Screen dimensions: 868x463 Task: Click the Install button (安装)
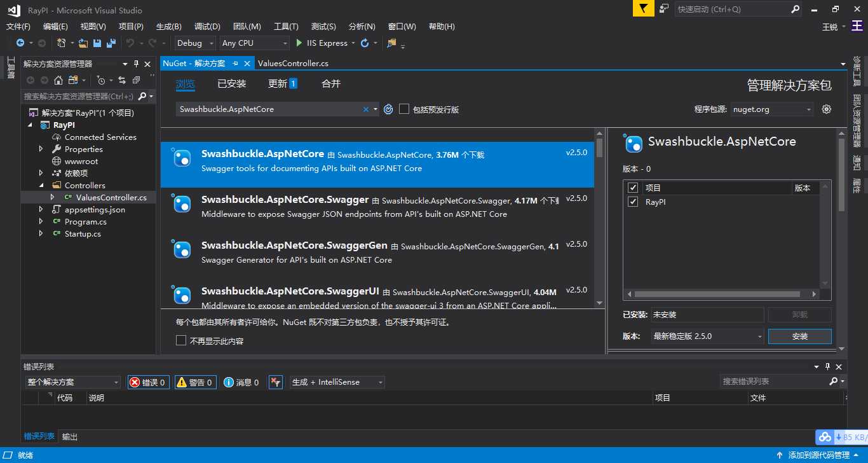pyautogui.click(x=799, y=336)
